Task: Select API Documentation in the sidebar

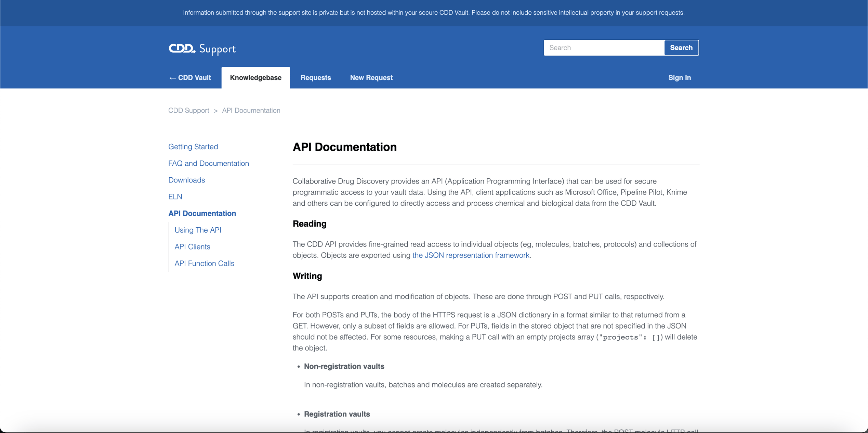Action: pyautogui.click(x=202, y=213)
